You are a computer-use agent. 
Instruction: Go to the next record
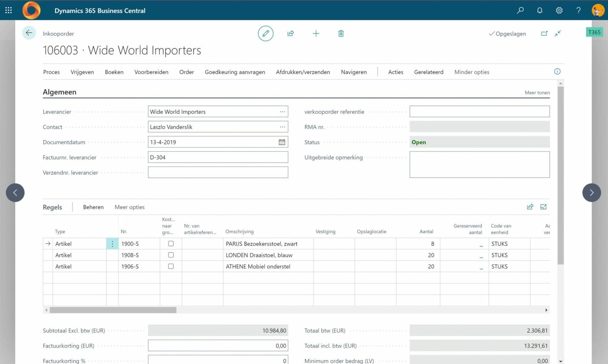[592, 193]
